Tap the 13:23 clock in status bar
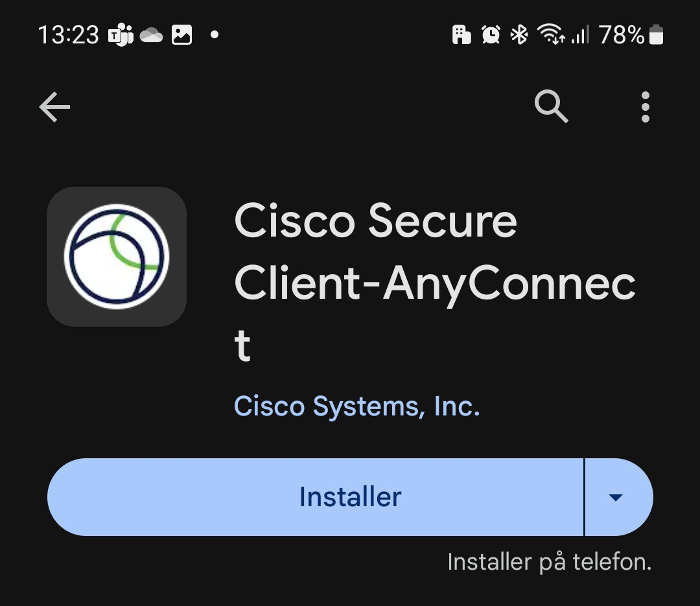The width and height of the screenshot is (700, 606). 68,34
